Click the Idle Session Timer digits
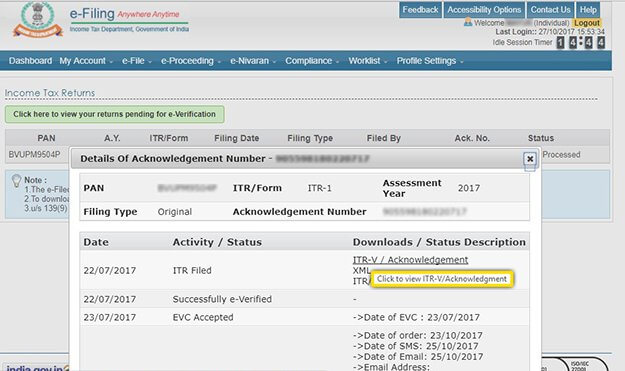The height and width of the screenshot is (371, 625). tap(581, 42)
